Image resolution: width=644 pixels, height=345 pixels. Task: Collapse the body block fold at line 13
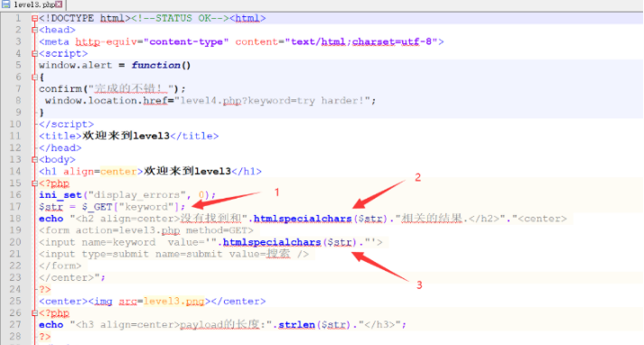coord(34,160)
